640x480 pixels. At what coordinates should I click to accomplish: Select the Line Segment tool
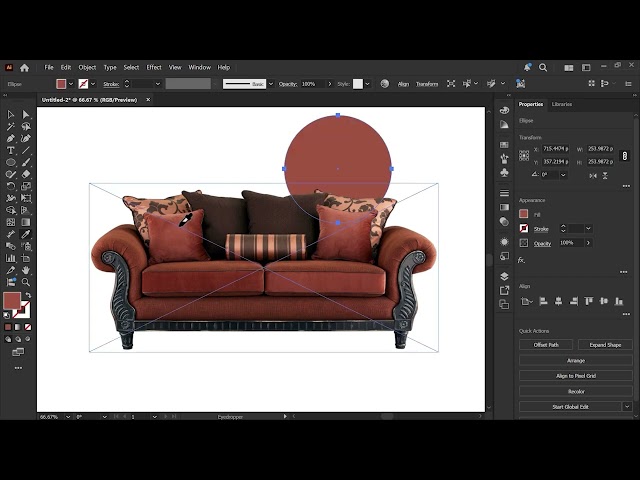click(x=26, y=150)
